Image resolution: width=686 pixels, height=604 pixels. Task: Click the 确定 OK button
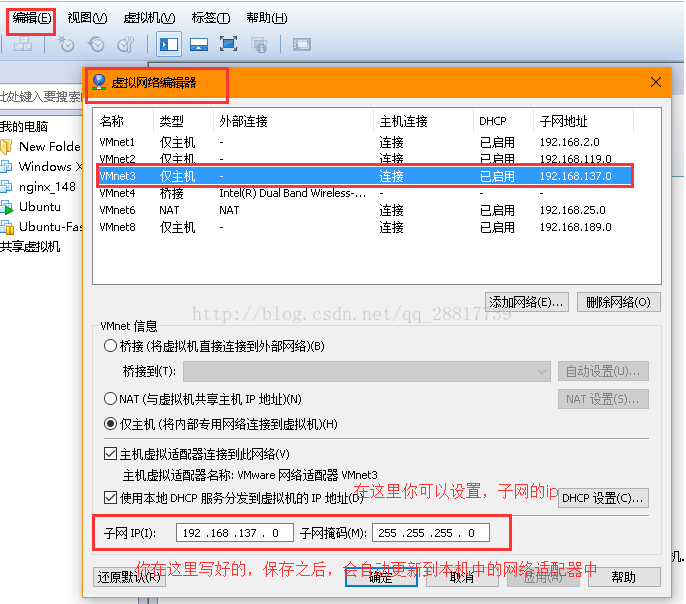(x=381, y=577)
